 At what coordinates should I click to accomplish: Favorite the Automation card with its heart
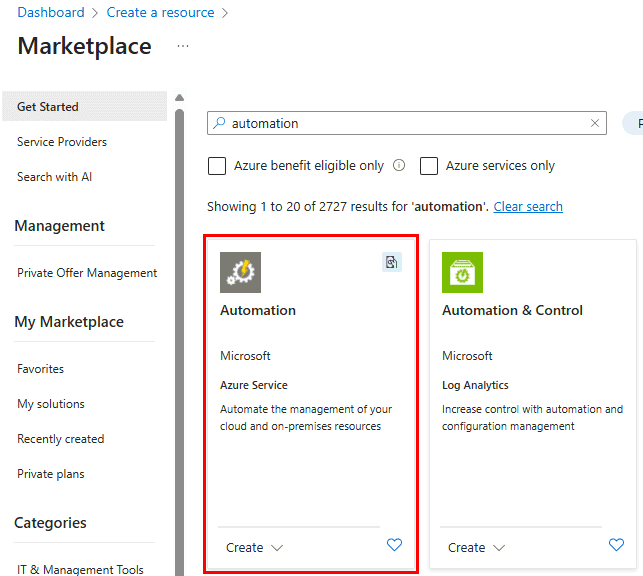(x=394, y=544)
